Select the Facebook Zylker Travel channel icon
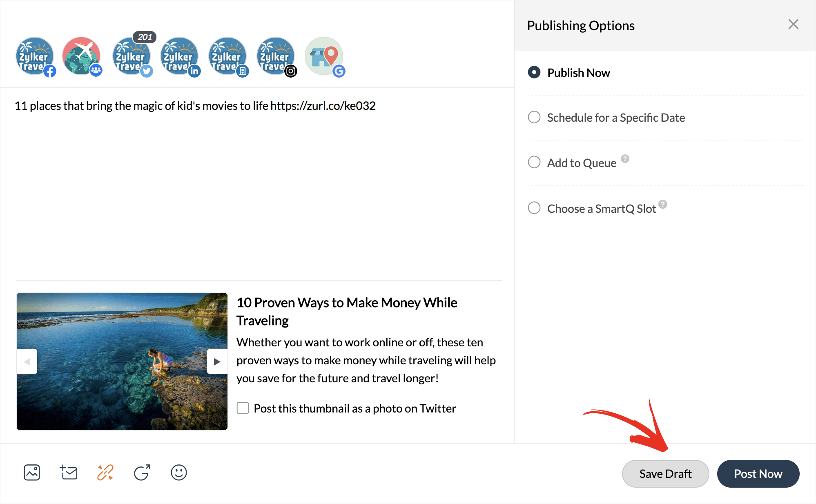This screenshot has width=816, height=504. click(x=35, y=56)
